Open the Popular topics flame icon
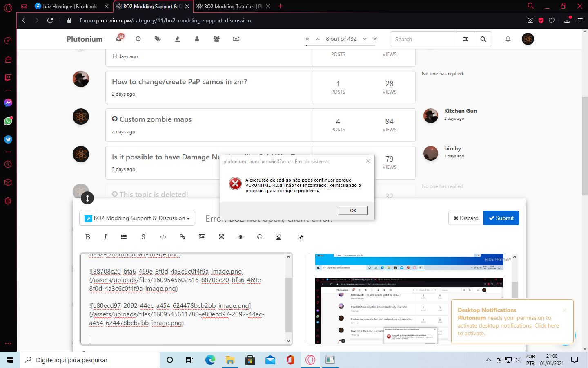This screenshot has height=368, width=588. [177, 39]
